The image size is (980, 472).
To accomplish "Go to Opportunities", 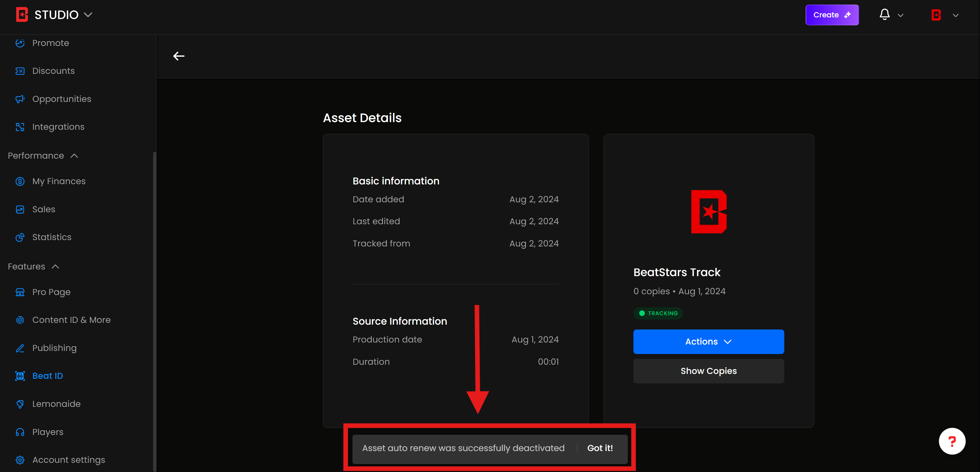I will tap(62, 99).
